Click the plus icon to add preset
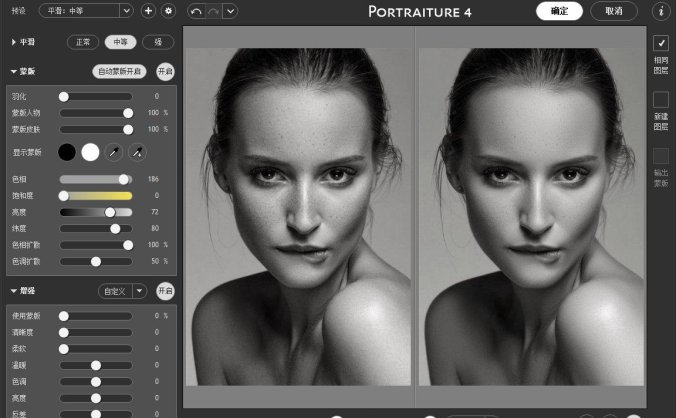The image size is (676, 418). click(x=148, y=11)
